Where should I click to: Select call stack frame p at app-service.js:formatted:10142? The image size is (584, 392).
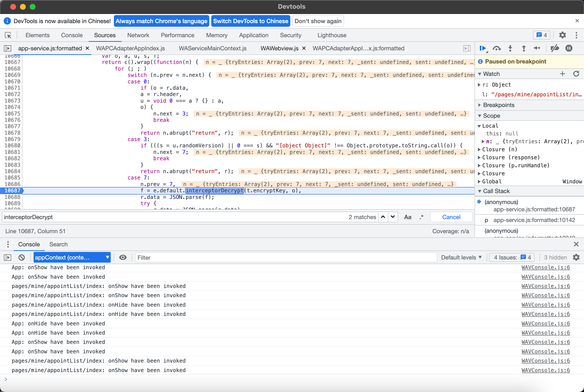coord(529,220)
